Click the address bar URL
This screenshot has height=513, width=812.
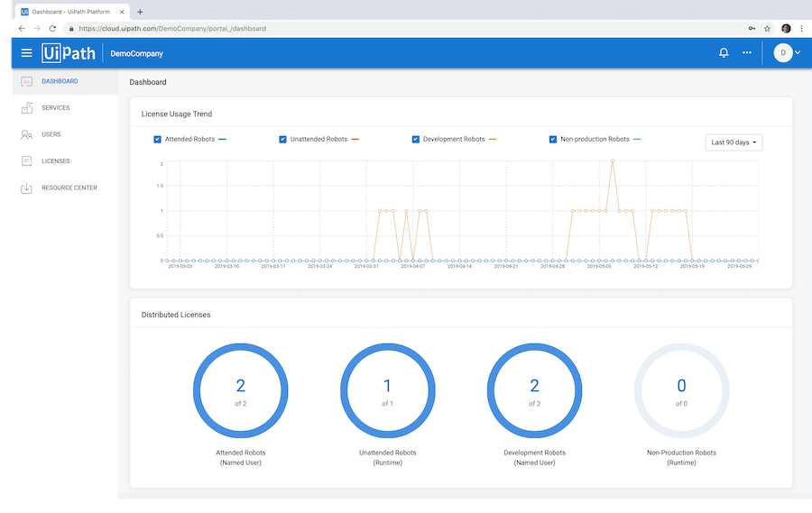pyautogui.click(x=172, y=29)
